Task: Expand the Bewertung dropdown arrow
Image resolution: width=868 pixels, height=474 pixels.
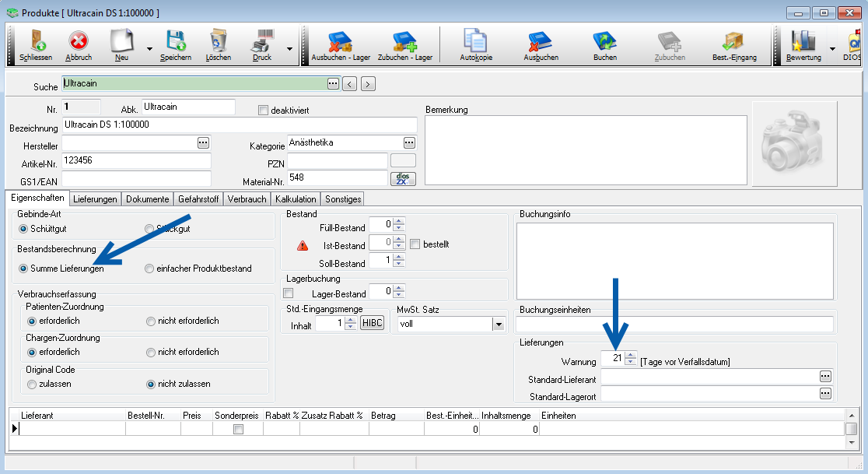Action: (x=832, y=49)
